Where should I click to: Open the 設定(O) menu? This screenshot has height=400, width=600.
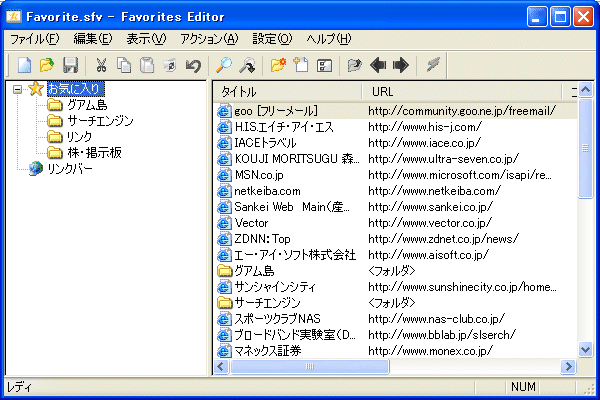point(272,39)
